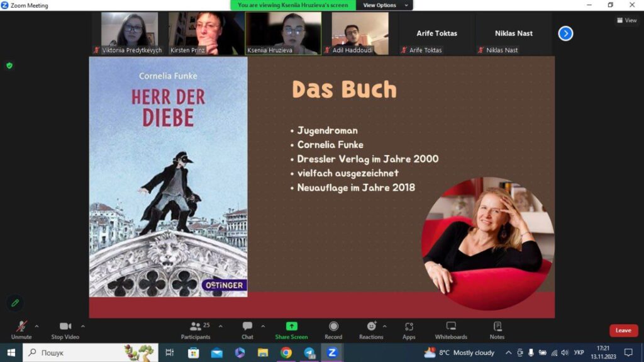This screenshot has width=644, height=362.
Task: Stop Video camera toggle
Action: (x=65, y=326)
